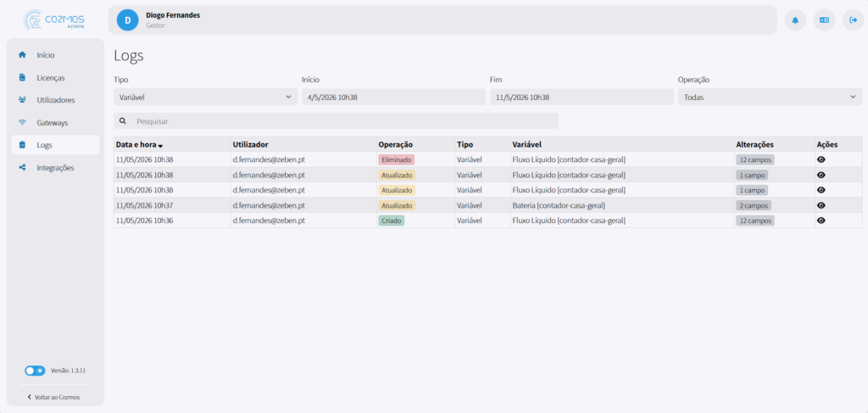Click the logout arrow icon

point(853,20)
